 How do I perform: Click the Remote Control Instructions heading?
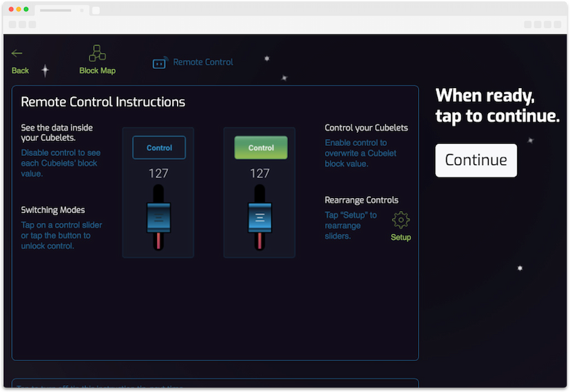coord(103,102)
